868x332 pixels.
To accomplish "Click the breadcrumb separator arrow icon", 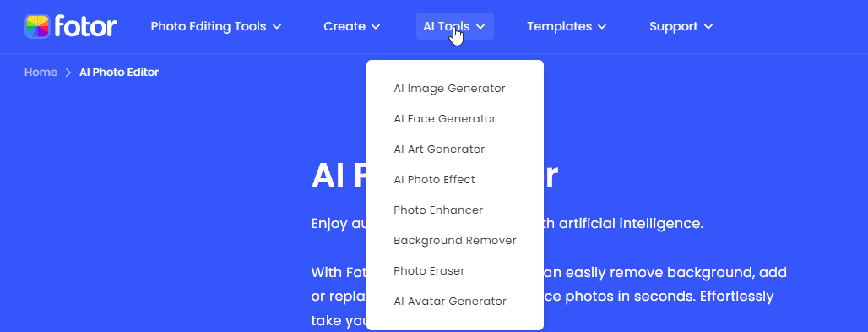I will 68,73.
